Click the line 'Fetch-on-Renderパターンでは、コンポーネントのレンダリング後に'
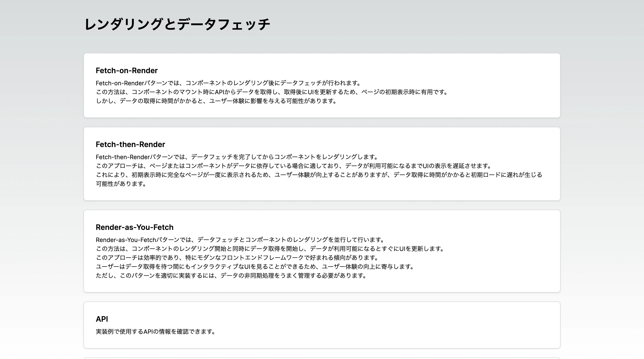The height and width of the screenshot is (359, 644). pyautogui.click(x=228, y=83)
